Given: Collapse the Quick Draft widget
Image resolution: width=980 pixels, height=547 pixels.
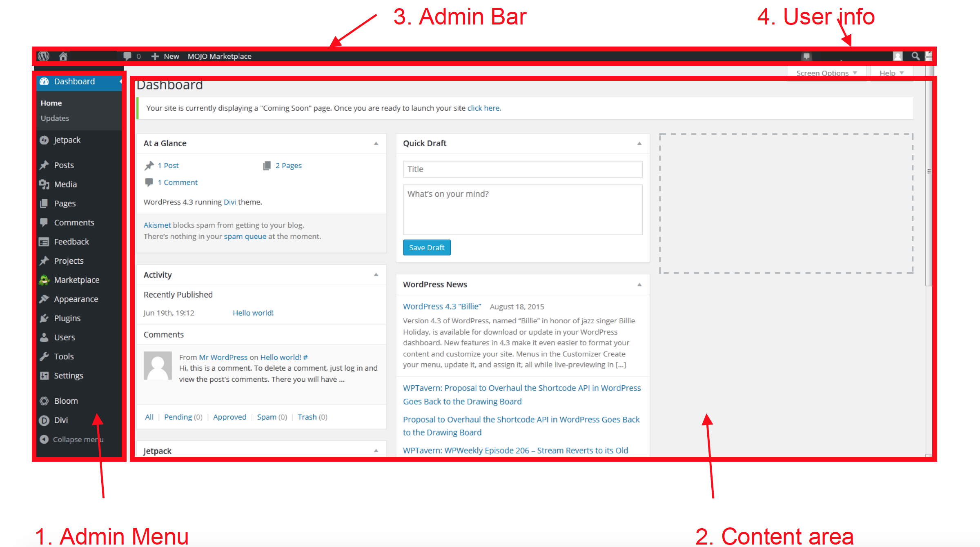Looking at the screenshot, I should coord(639,144).
